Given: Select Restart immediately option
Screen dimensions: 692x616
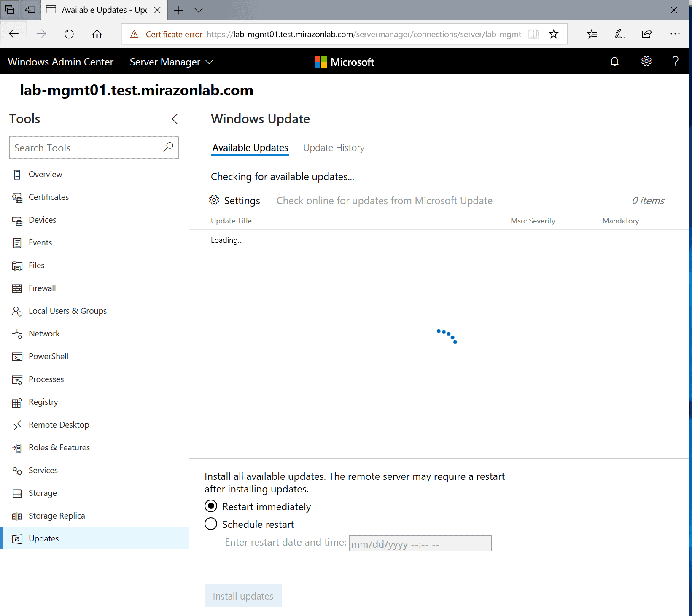Looking at the screenshot, I should 211,506.
